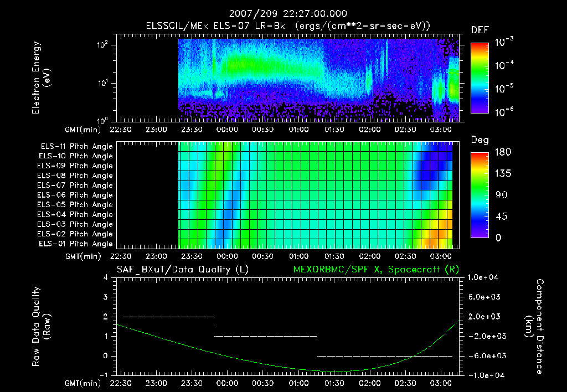Click the ELS-07 Pitch Angle row label
567x392 pixels.
pos(75,185)
